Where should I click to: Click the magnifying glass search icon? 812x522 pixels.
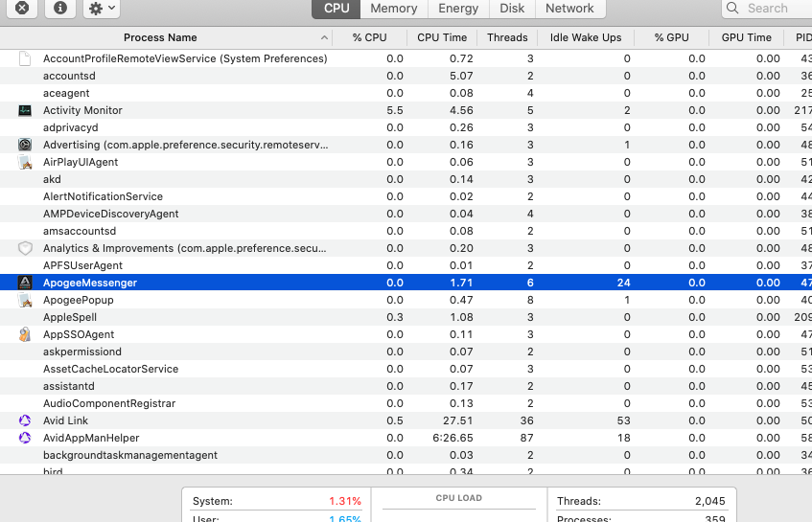click(x=732, y=8)
